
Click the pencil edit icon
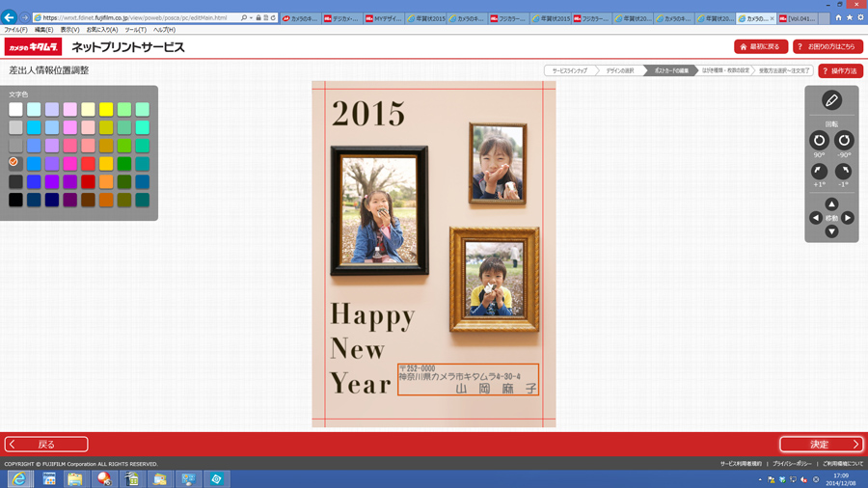click(x=831, y=100)
